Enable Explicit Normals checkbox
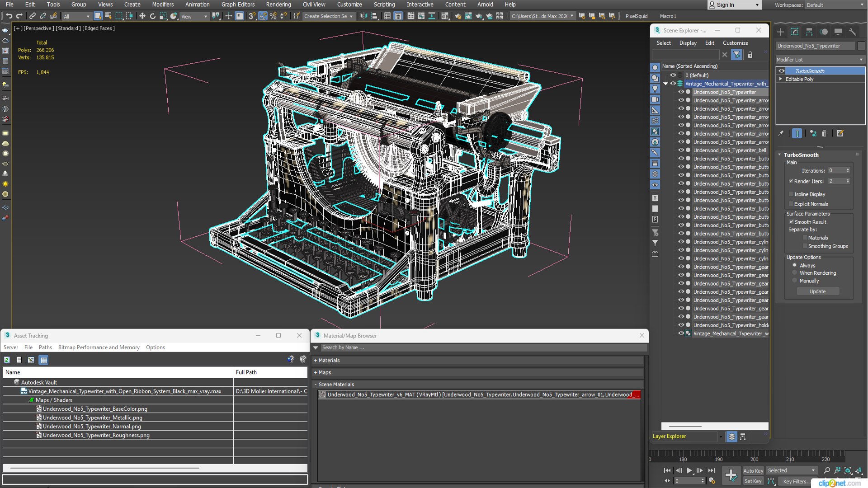868x488 pixels. 791,204
